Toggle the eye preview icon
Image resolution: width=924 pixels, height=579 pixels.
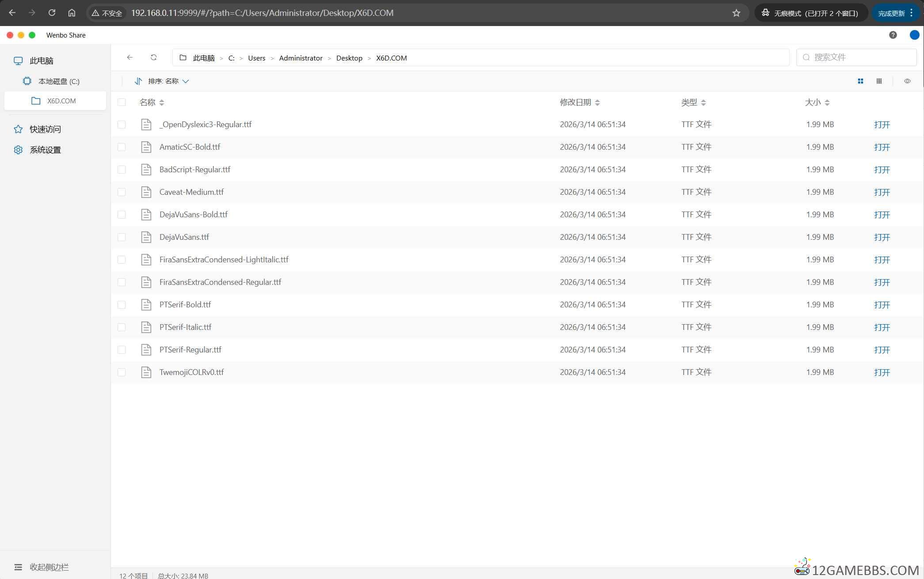coord(907,81)
